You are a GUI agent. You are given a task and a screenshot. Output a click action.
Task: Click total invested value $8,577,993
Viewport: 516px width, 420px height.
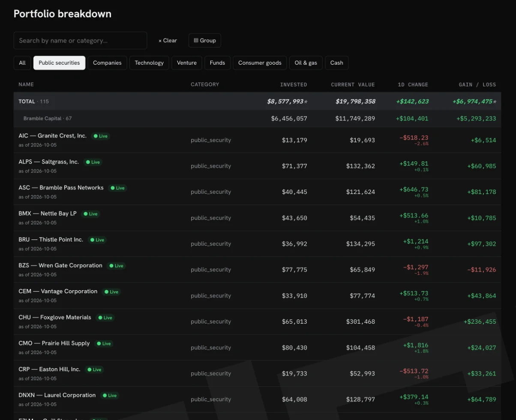point(285,101)
